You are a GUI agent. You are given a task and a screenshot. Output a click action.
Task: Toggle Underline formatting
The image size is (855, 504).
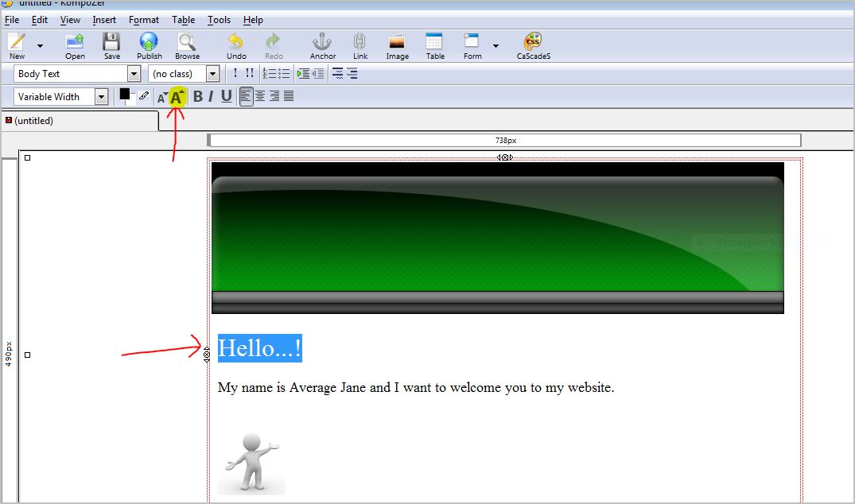point(227,97)
